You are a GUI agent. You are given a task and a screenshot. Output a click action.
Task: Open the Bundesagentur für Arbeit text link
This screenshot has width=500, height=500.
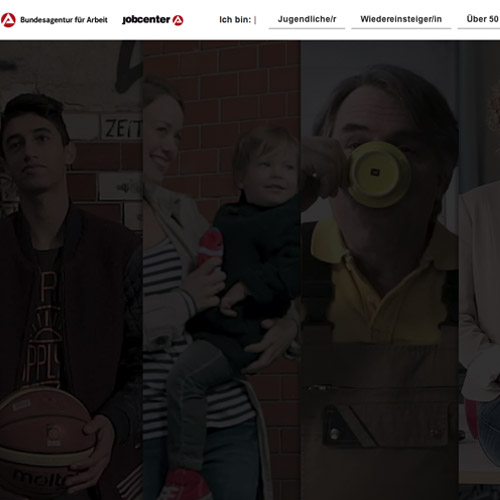64,20
